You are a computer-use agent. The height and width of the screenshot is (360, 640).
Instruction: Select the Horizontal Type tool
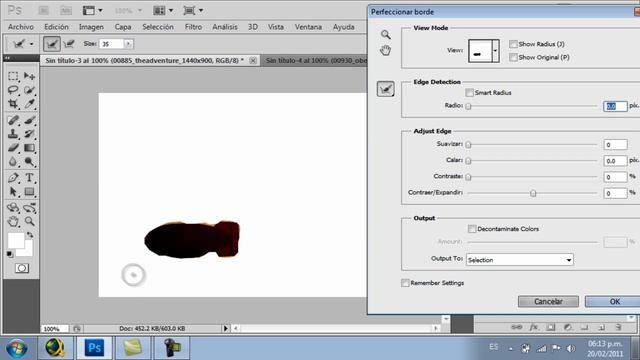point(29,178)
